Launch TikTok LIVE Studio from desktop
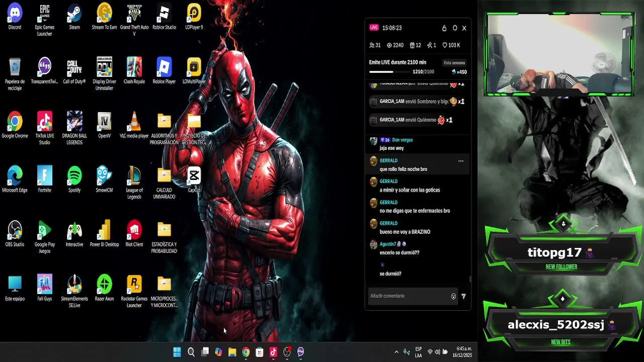 (x=44, y=129)
